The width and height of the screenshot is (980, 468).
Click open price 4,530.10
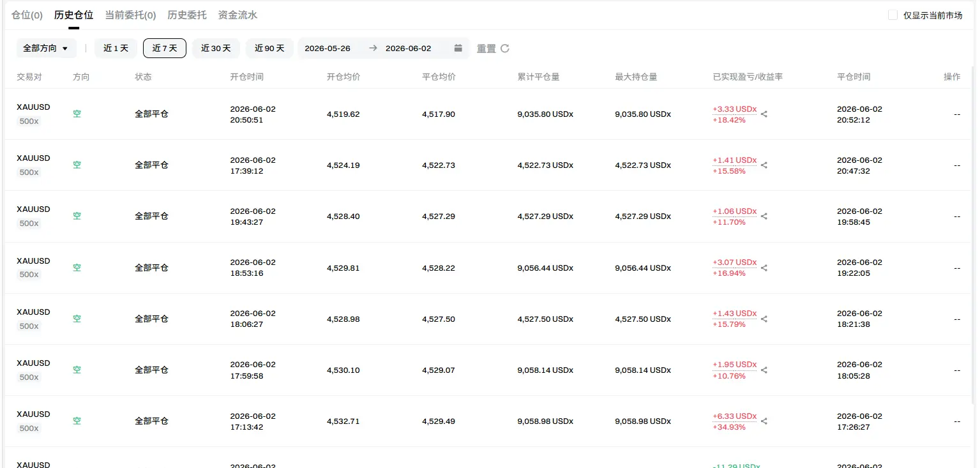pyautogui.click(x=343, y=370)
